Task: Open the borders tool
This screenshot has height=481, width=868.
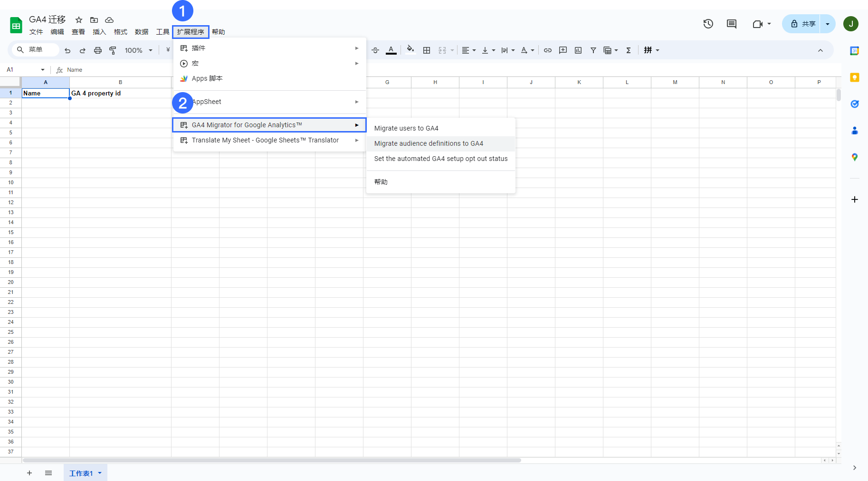Action: [427, 50]
